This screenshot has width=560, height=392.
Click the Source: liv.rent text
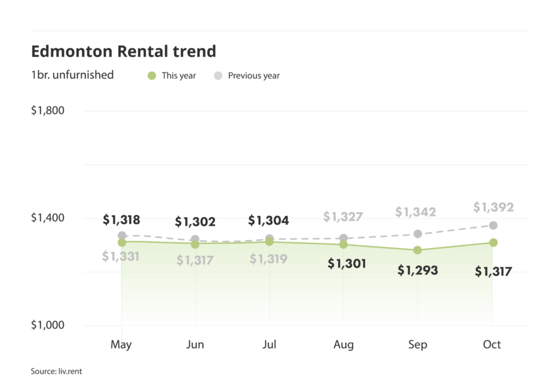point(56,371)
